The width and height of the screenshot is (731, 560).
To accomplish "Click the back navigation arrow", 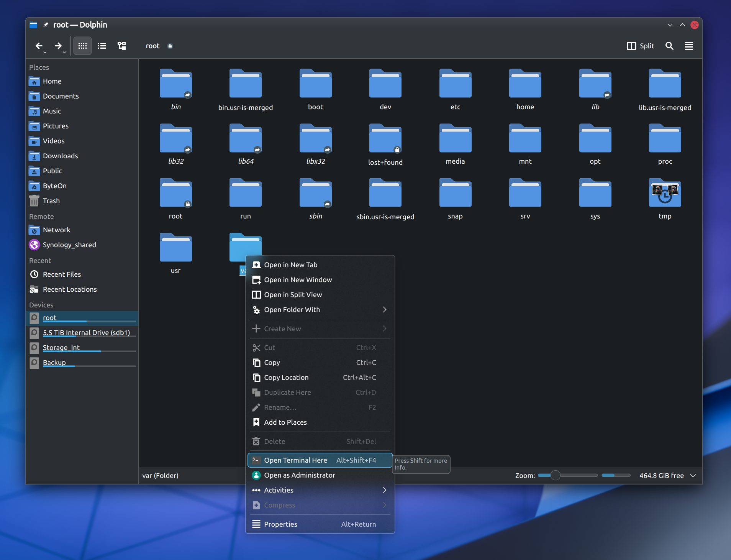I will click(x=39, y=46).
